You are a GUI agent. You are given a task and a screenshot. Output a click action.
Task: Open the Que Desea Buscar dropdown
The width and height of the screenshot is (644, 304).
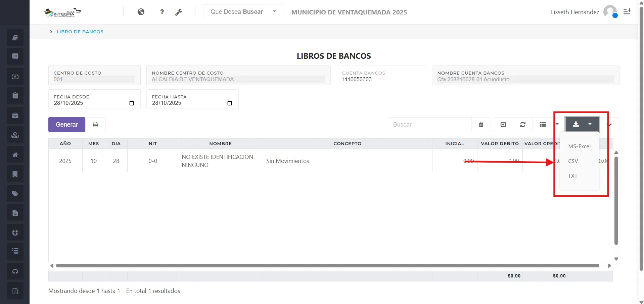point(243,12)
